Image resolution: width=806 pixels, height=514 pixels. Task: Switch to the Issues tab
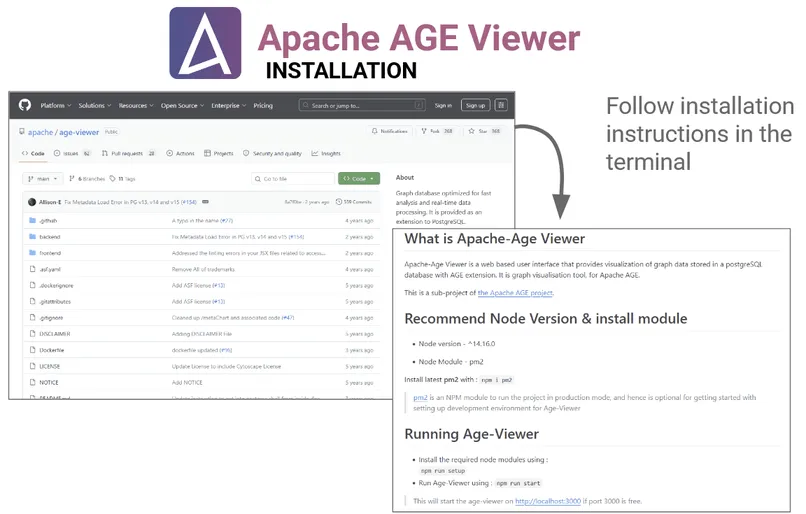tap(72, 153)
